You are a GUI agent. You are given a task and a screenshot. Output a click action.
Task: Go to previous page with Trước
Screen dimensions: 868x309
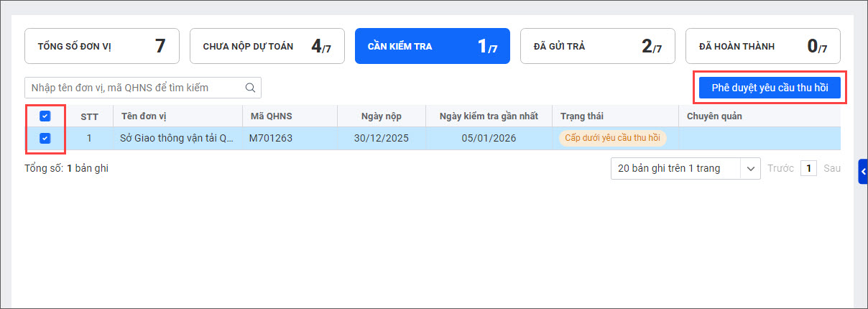(780, 169)
